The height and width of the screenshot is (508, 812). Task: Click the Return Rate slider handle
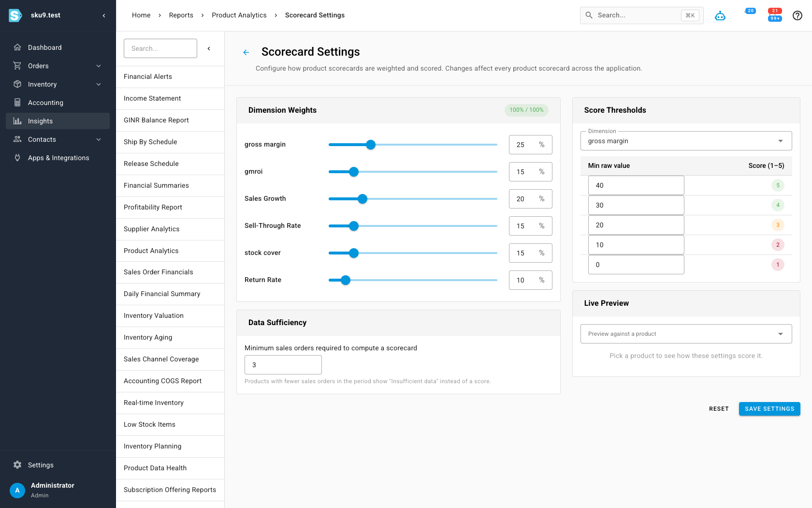[x=346, y=280]
